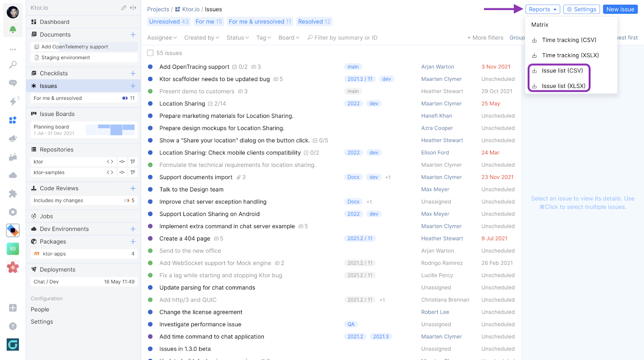Add a new checklist with plus icon
644x360 pixels.
[133, 73]
